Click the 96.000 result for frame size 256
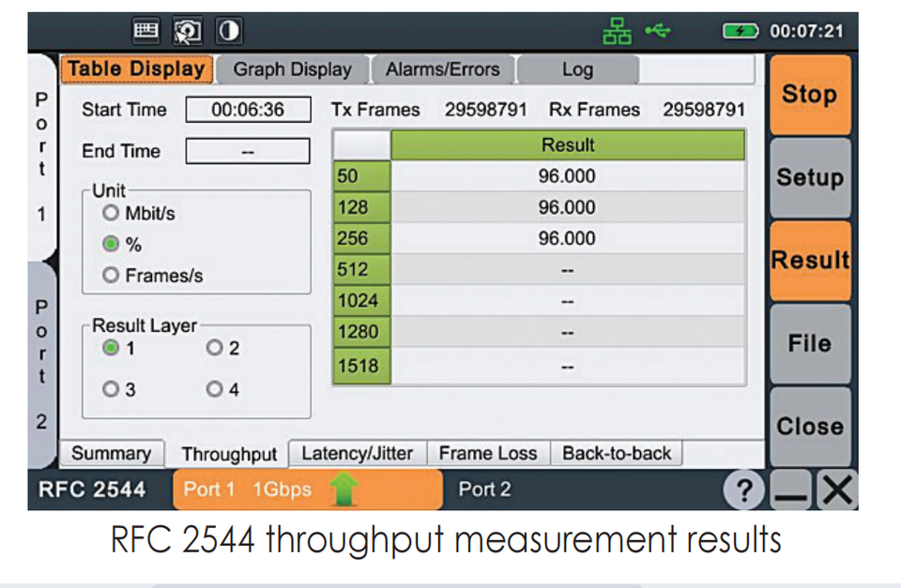 [567, 237]
